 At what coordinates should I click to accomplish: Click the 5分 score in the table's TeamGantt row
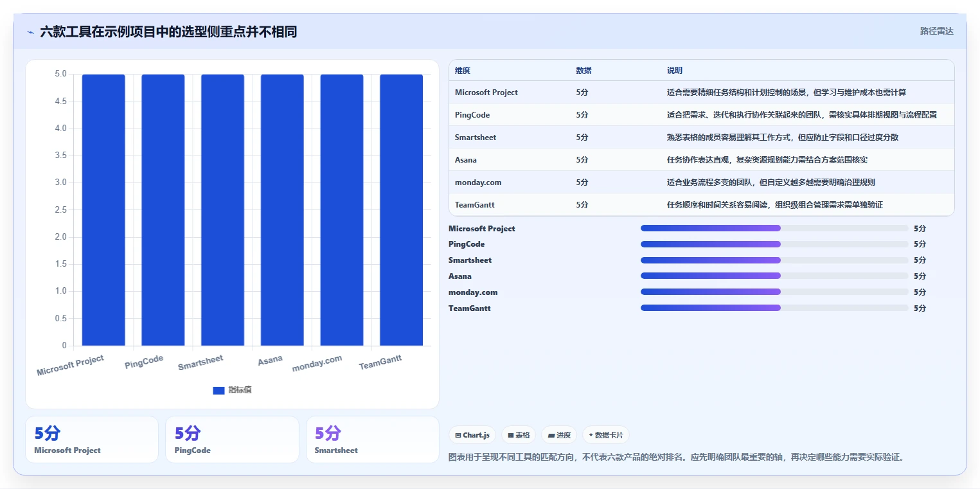point(582,205)
